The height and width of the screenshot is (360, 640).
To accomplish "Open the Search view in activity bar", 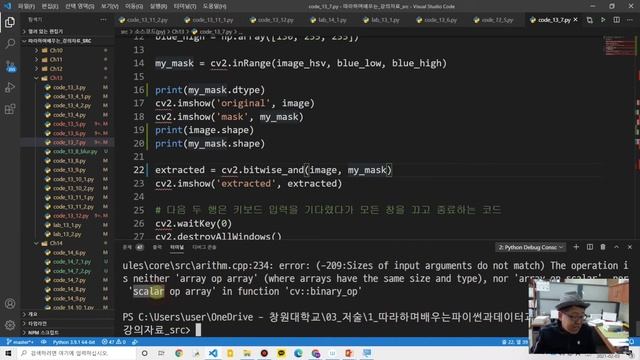I will [10, 43].
